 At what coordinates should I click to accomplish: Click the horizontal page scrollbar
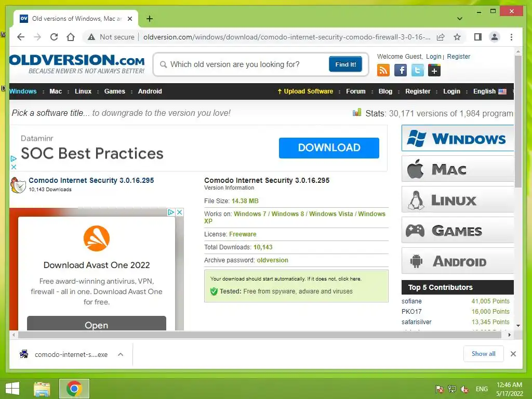(x=260, y=335)
